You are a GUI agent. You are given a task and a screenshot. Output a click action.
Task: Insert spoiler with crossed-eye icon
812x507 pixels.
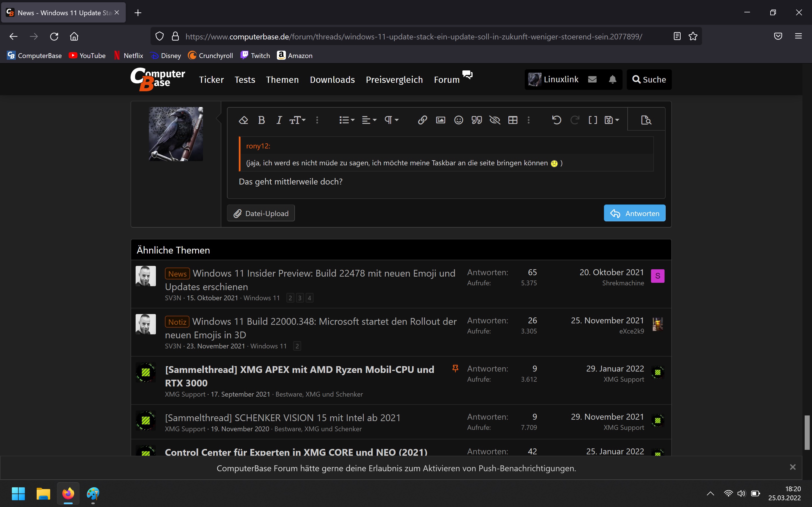(x=495, y=120)
